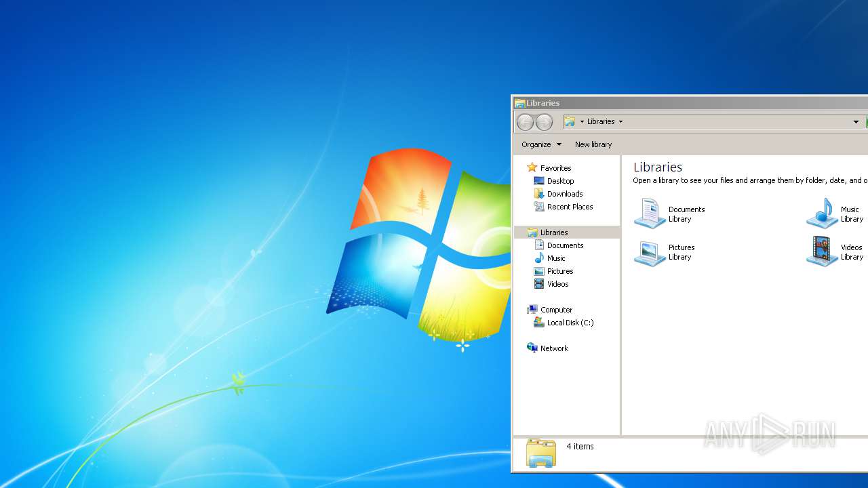Screen dimensions: 868x488
Task: Click the Libraries icon in navigation pane
Action: click(x=532, y=232)
